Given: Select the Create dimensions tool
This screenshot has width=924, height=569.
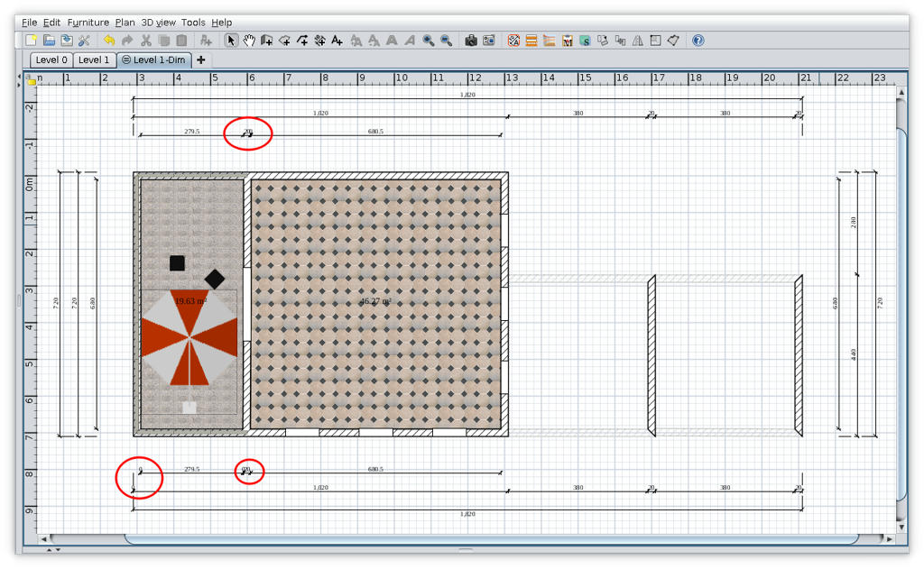Looking at the screenshot, I should (320, 41).
